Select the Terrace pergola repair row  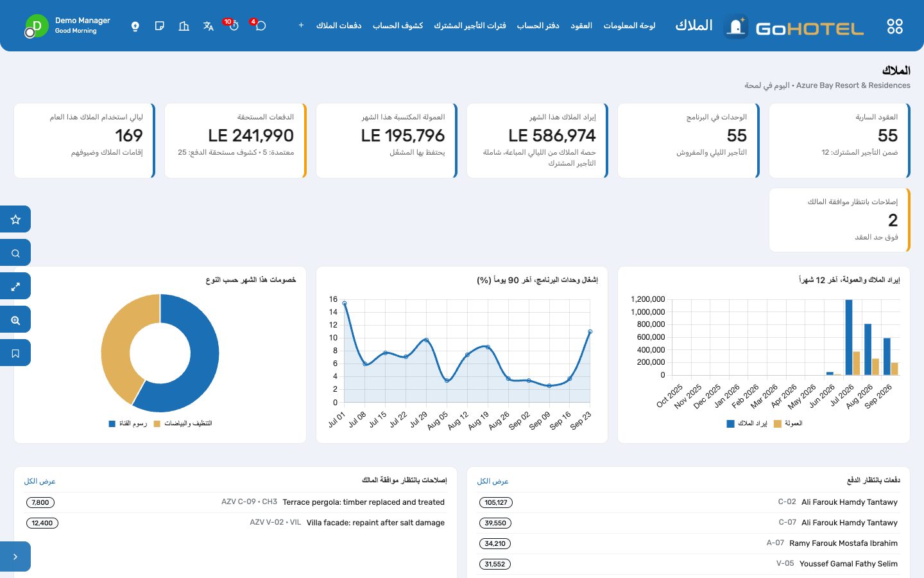[x=235, y=502]
